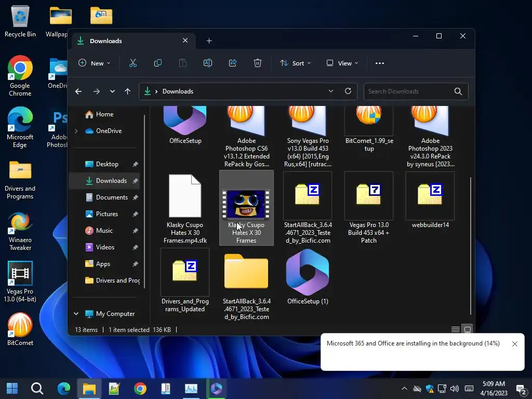Screen dimensions: 532x399
Task: Open Chrome from the taskbar
Action: 140,389
